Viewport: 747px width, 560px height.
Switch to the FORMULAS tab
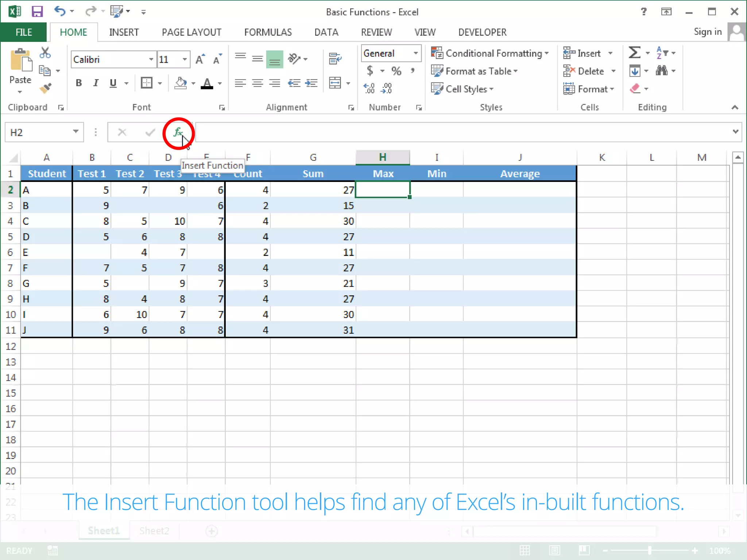(x=268, y=32)
